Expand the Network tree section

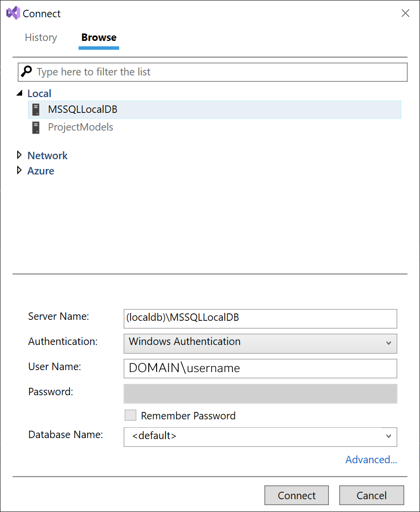(x=20, y=155)
